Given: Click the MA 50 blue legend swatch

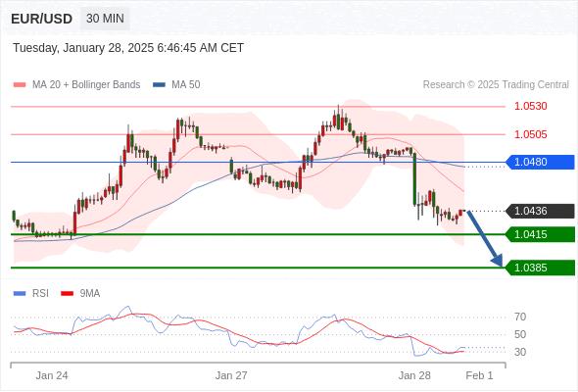Looking at the screenshot, I should click(159, 85).
